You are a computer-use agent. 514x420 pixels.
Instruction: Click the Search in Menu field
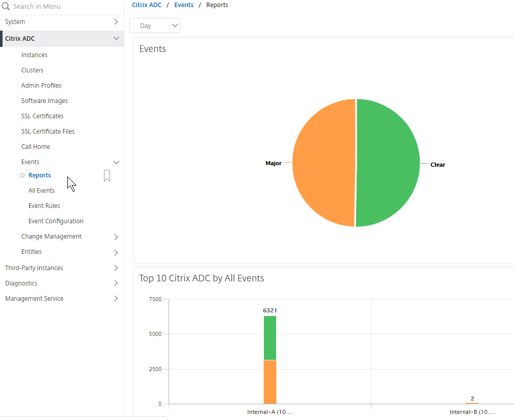tap(62, 6)
